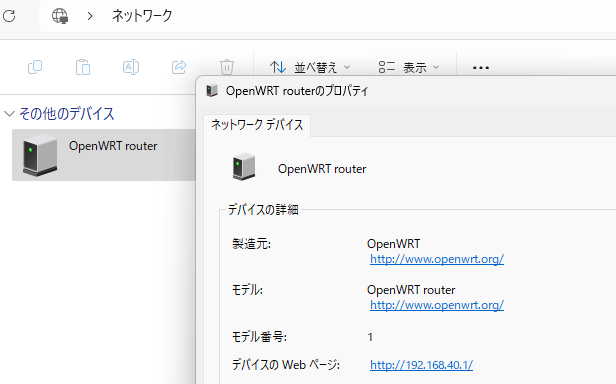Open the three-dots more options menu
Image resolution: width=616 pixels, height=384 pixels.
tap(481, 68)
